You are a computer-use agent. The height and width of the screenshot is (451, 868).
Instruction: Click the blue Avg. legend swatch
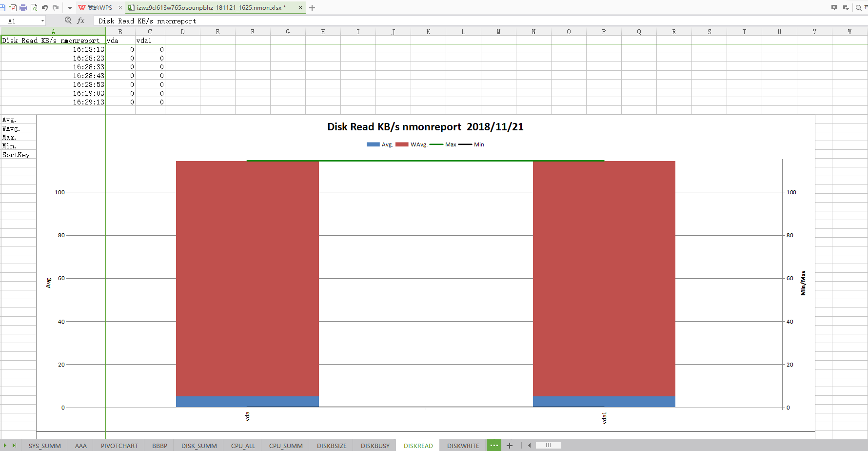click(373, 144)
